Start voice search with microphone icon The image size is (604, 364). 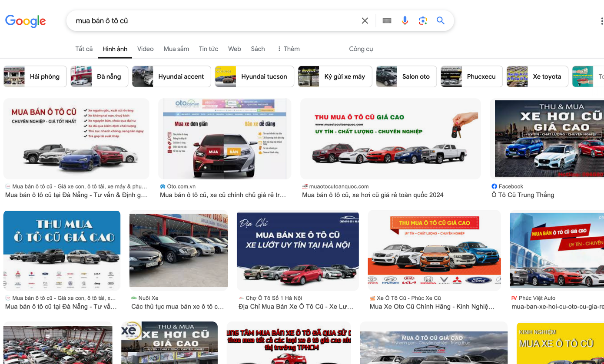(x=405, y=21)
